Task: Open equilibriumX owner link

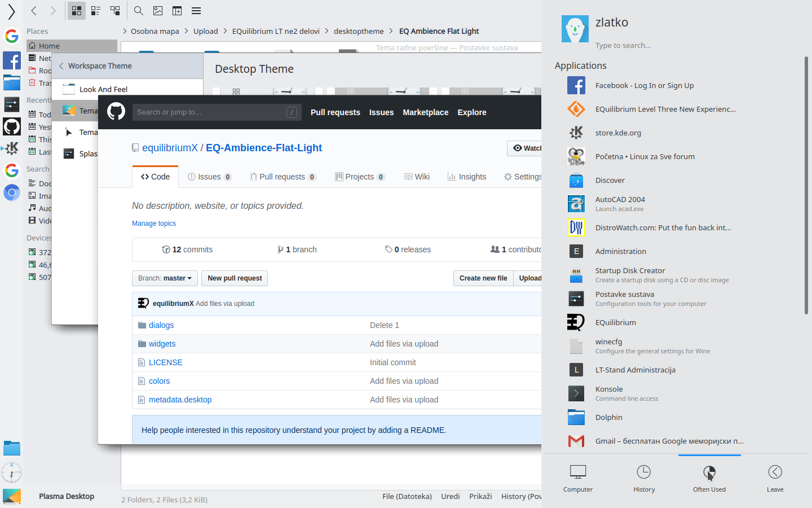Action: pos(170,148)
